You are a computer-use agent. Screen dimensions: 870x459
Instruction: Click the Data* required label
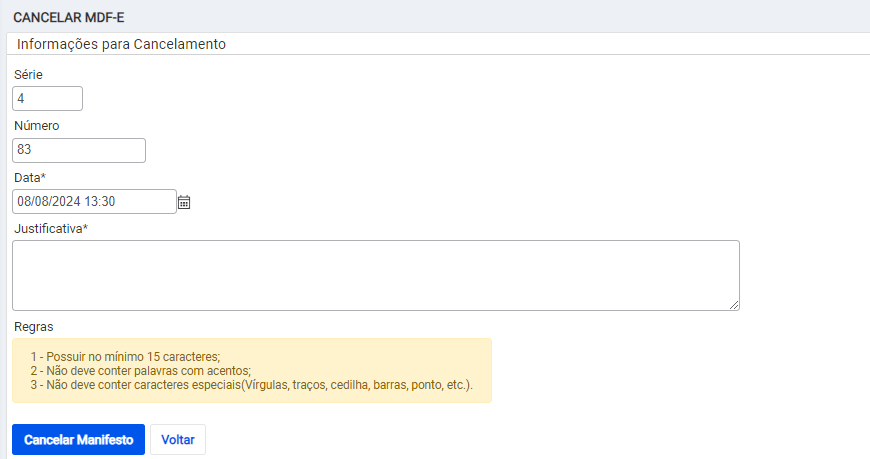point(30,178)
